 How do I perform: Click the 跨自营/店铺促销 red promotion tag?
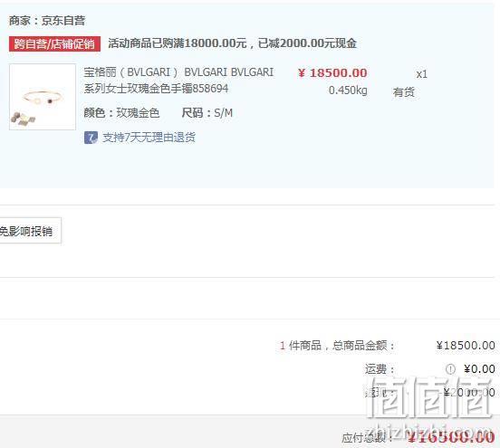54,44
